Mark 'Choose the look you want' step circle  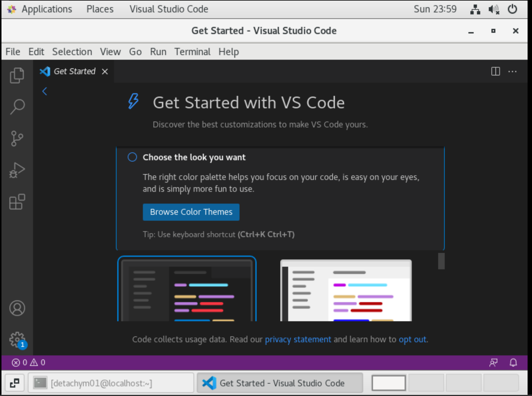coord(132,157)
